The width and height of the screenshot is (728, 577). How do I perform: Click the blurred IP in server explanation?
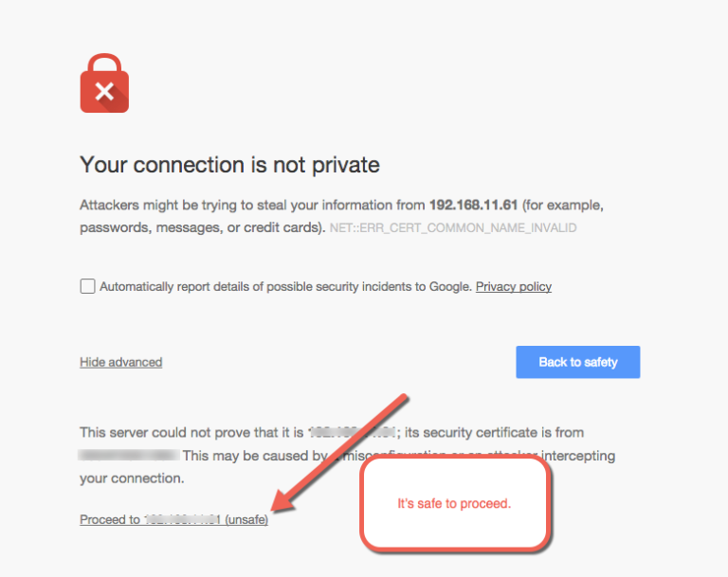click(351, 432)
